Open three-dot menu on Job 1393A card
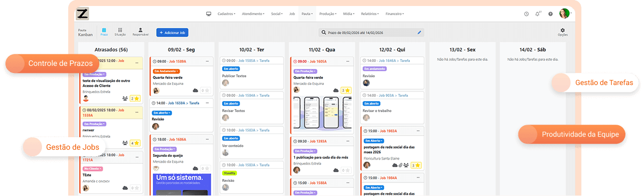 [x=348, y=141]
